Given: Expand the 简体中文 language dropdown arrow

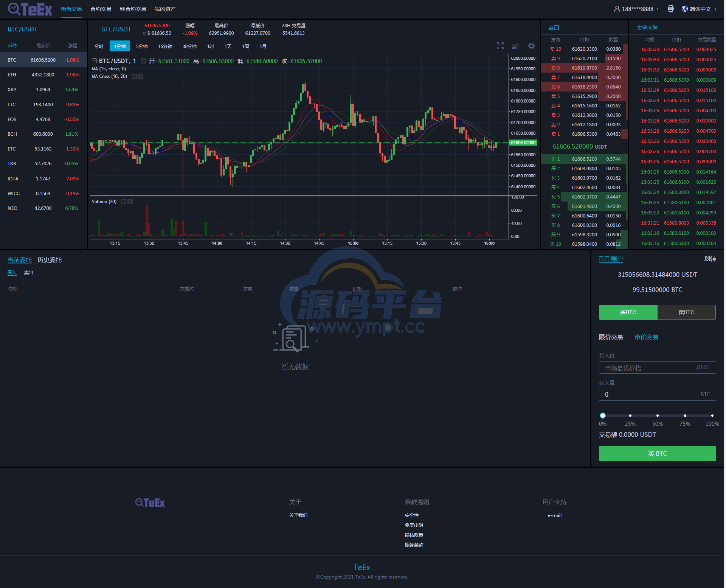Looking at the screenshot, I should 715,9.
